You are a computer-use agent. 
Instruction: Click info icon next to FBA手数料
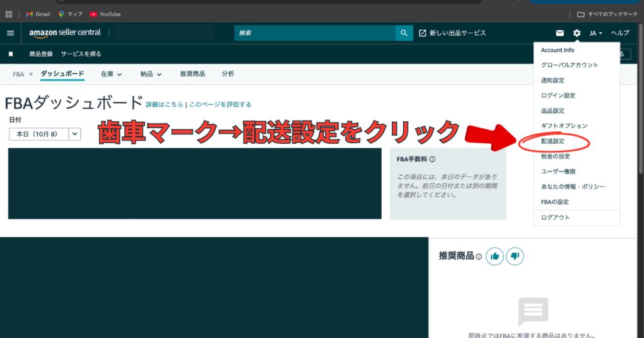(x=433, y=160)
